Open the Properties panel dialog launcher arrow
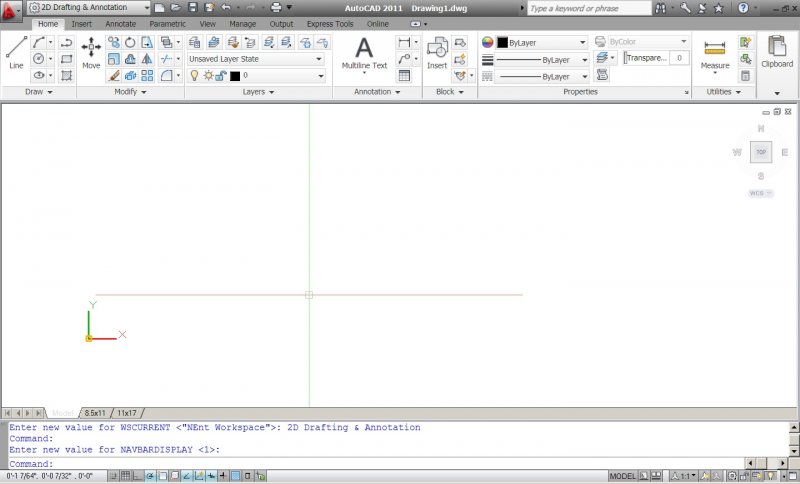 coord(686,92)
